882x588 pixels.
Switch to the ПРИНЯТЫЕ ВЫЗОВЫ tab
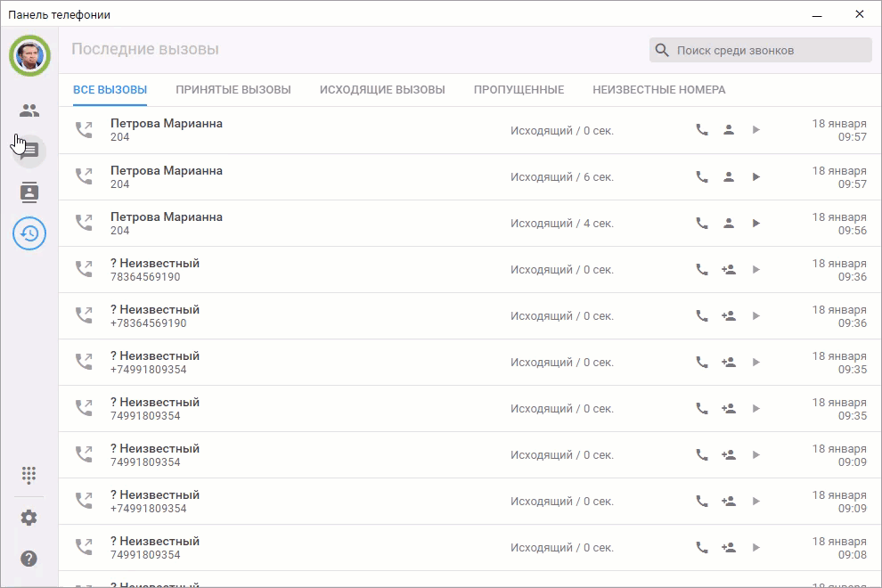point(233,90)
